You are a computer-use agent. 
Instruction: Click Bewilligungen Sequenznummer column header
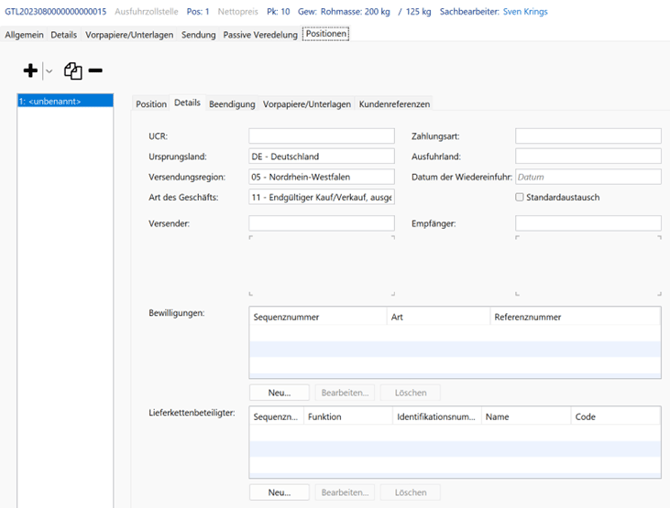(318, 317)
